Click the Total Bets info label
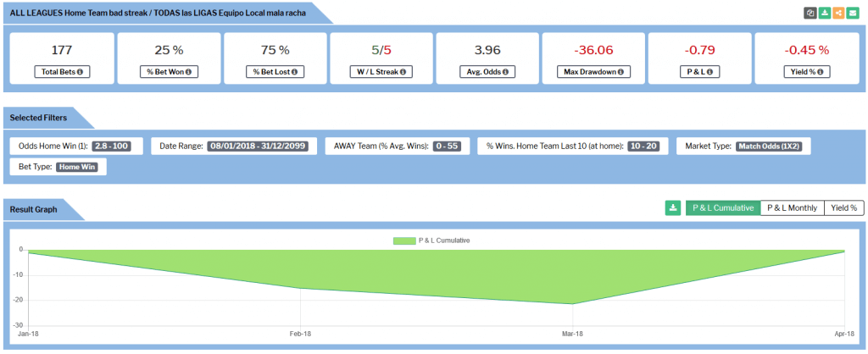Image resolution: width=868 pixels, height=354 pixels. (61, 72)
